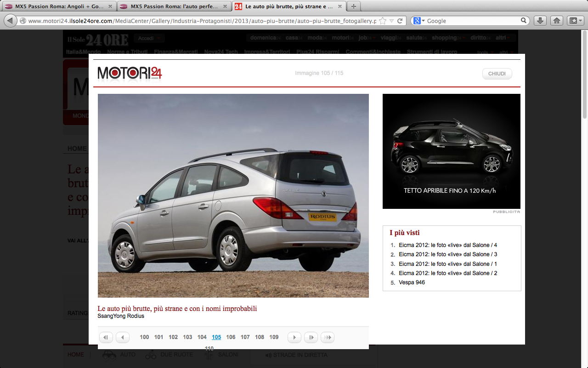Open the Accedi login dropdown
588x368 pixels.
tap(149, 38)
